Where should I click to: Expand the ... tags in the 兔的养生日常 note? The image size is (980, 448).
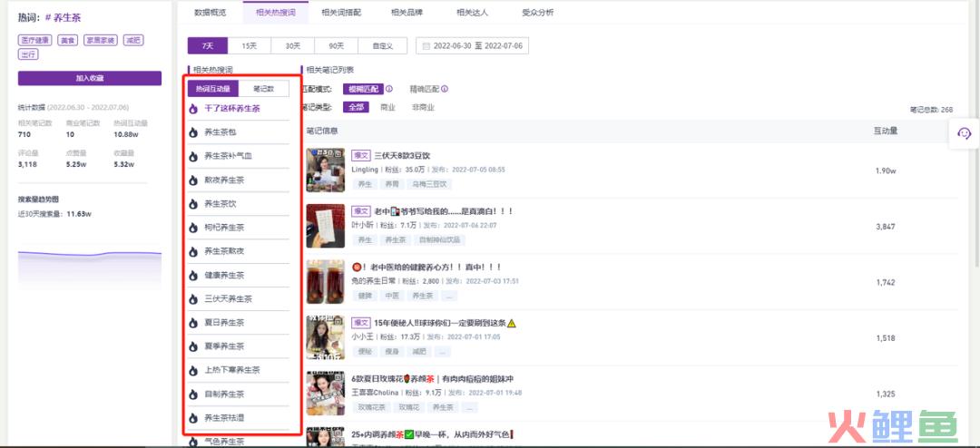[449, 296]
